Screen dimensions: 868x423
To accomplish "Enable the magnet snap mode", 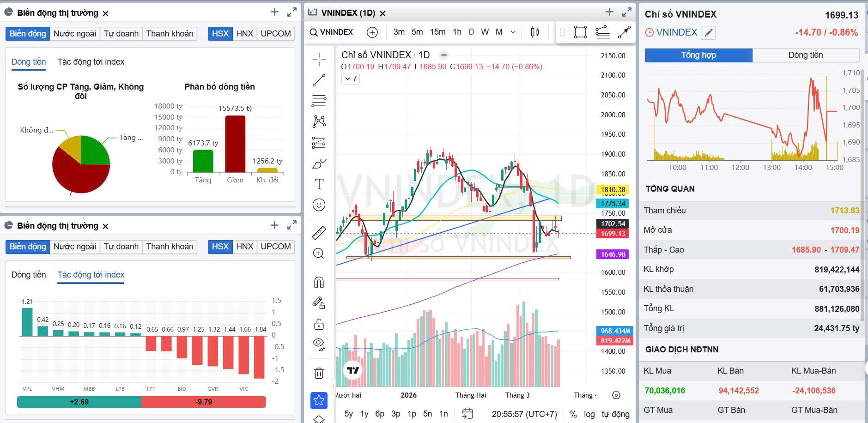I will 319,281.
